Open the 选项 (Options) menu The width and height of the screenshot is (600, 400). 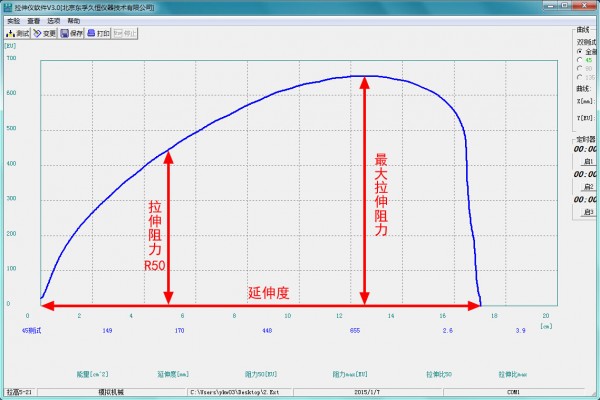[x=54, y=20]
